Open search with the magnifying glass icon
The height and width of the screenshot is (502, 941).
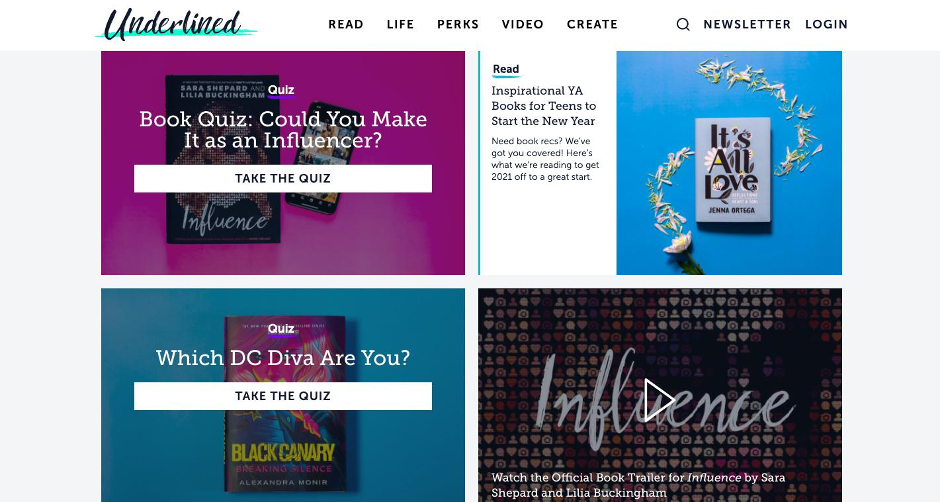coord(683,25)
